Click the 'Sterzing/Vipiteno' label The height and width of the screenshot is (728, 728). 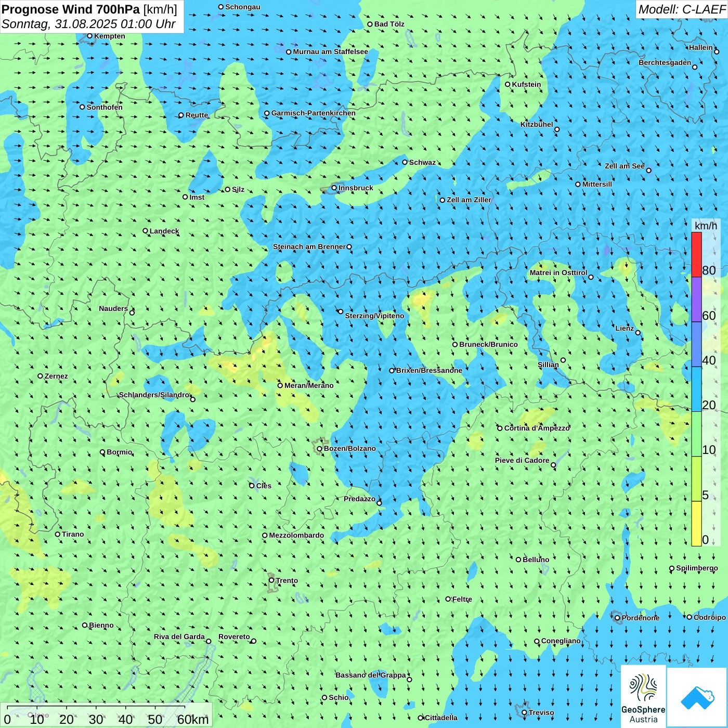coord(374,316)
